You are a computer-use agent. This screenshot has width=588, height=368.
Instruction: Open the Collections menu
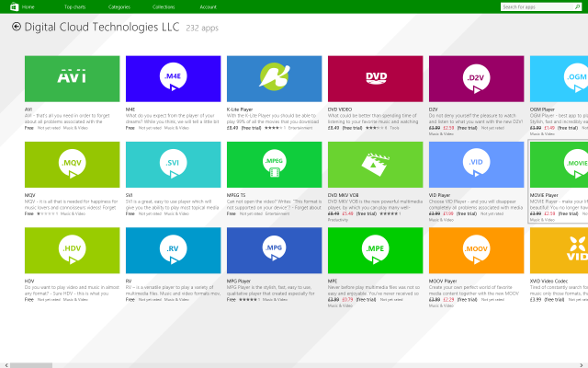click(164, 6)
